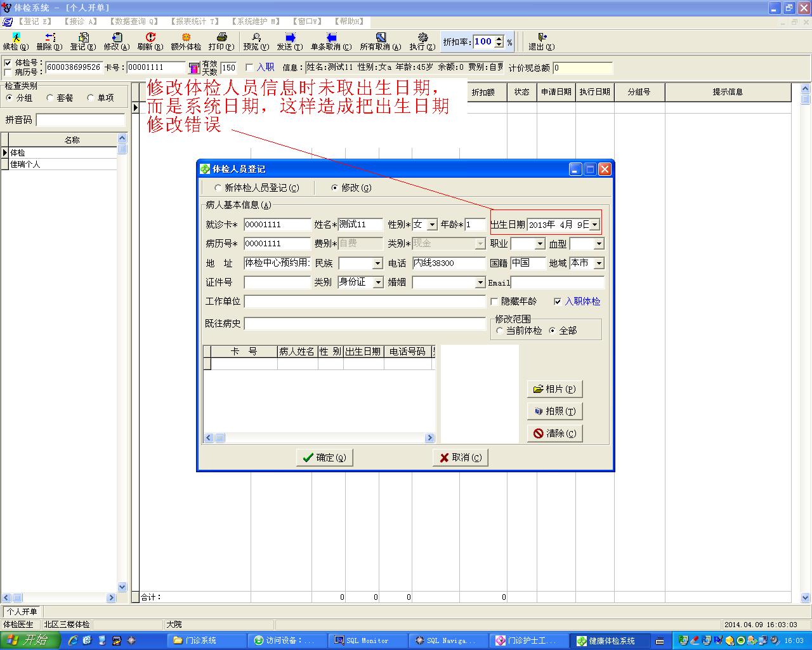Toggle the 病历号 checkbox in the top bar
This screenshot has height=650, width=812.
point(8,72)
